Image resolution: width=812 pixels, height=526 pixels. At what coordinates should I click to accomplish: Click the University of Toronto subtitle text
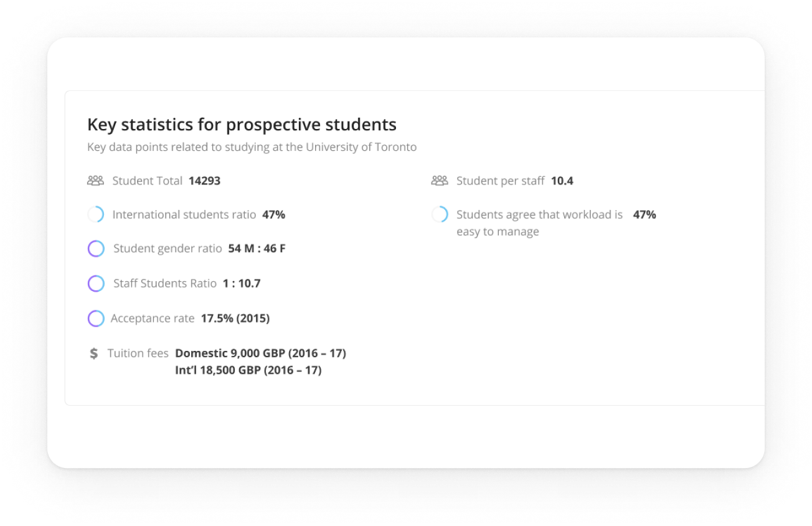pyautogui.click(x=252, y=147)
